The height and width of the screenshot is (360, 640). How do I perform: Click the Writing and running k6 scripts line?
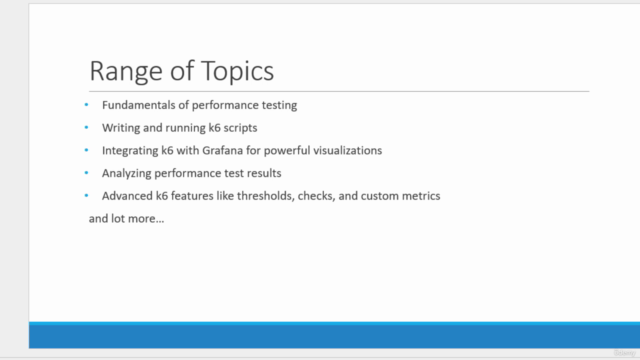pyautogui.click(x=180, y=128)
